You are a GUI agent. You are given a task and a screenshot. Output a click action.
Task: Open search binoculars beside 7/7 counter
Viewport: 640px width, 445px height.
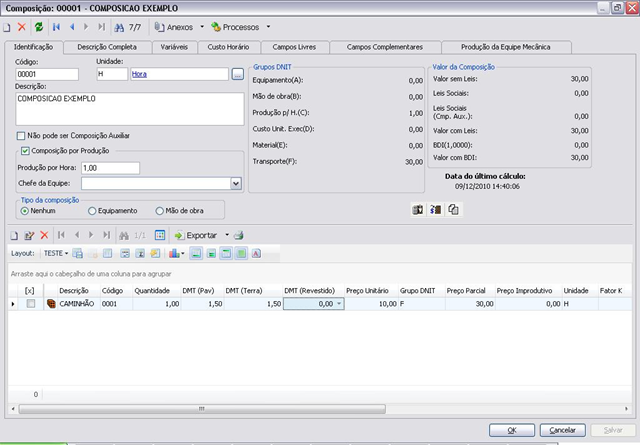point(119,27)
